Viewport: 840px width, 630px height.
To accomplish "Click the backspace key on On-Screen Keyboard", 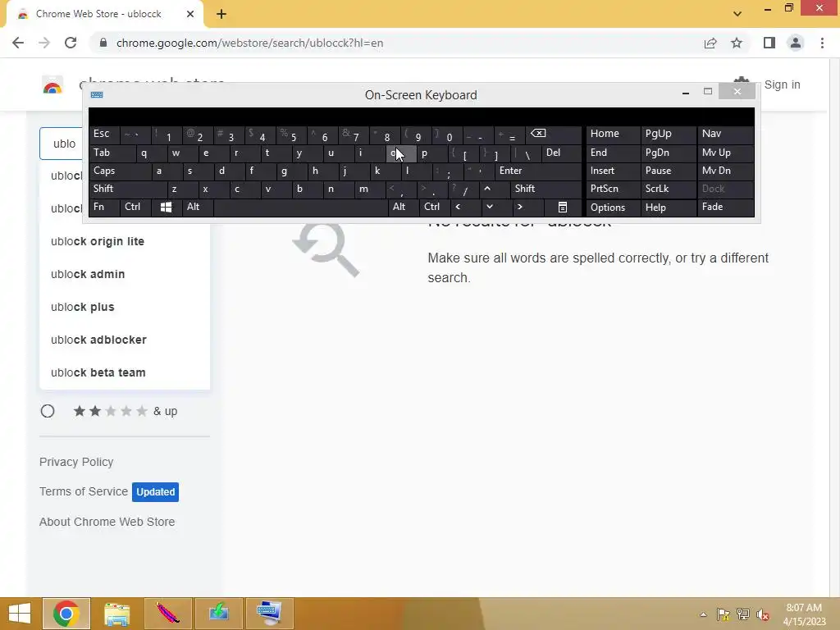I will pos(554,135).
